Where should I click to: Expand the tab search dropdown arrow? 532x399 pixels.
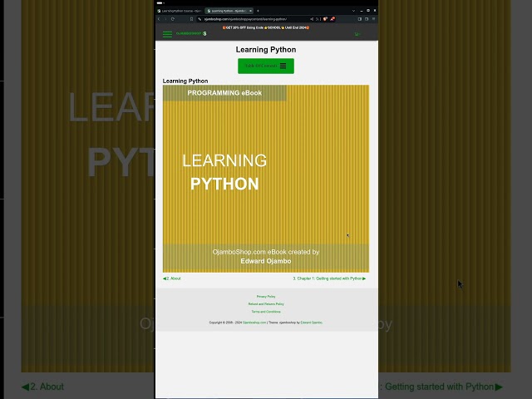(353, 11)
